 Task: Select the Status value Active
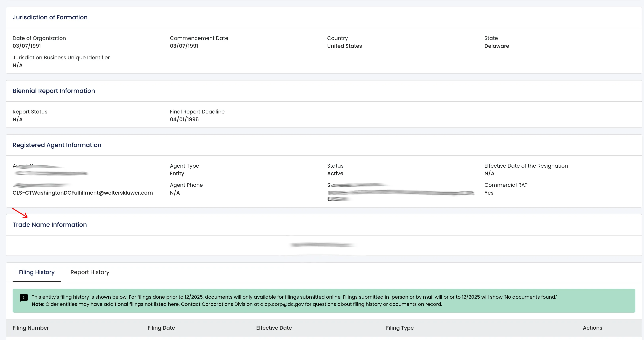click(335, 174)
